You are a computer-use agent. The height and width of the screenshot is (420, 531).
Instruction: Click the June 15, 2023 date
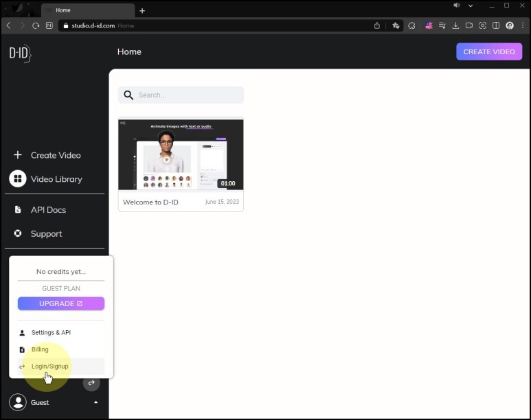[222, 202]
